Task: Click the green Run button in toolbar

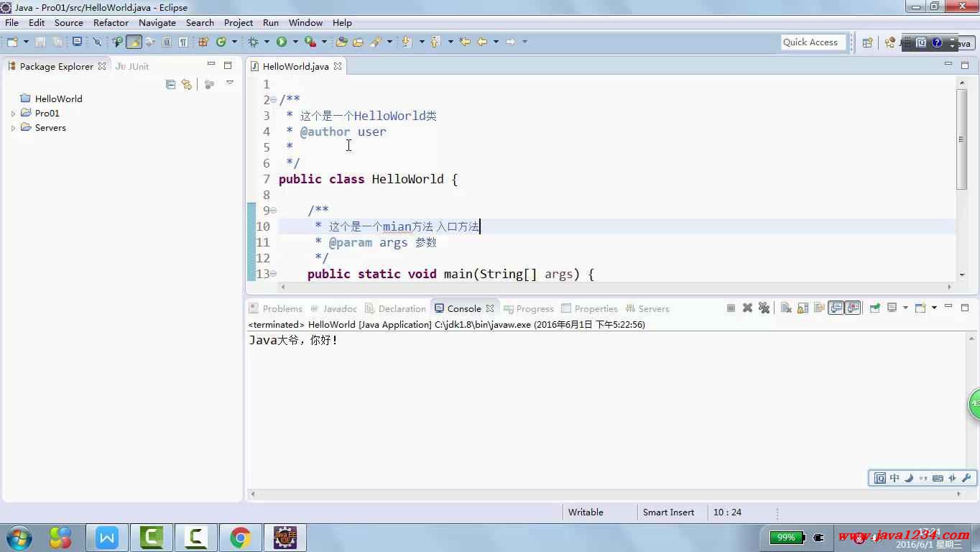Action: click(x=282, y=42)
